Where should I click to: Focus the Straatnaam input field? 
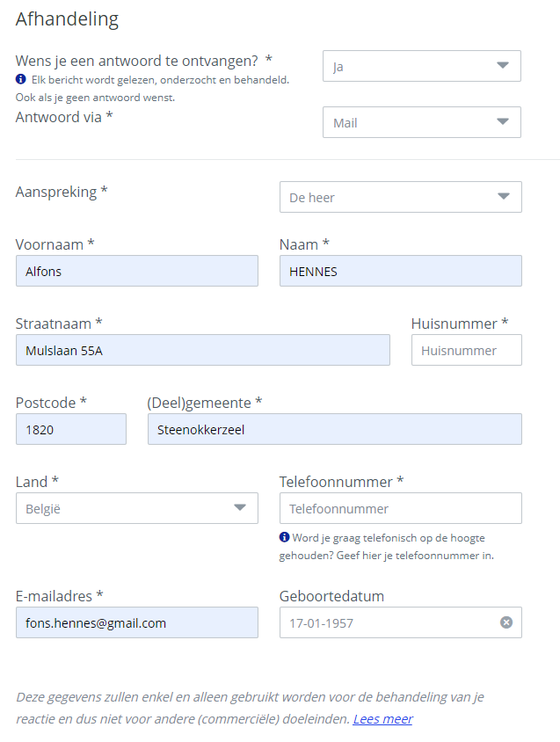(x=202, y=350)
